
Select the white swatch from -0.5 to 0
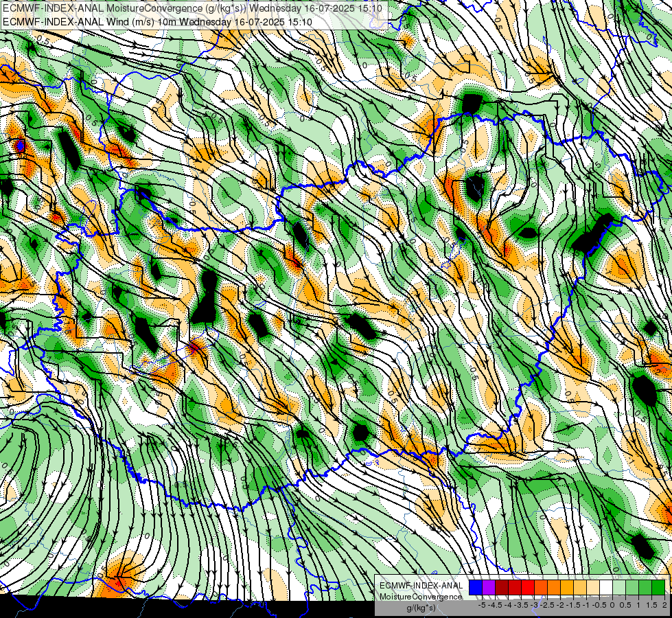tap(606, 588)
